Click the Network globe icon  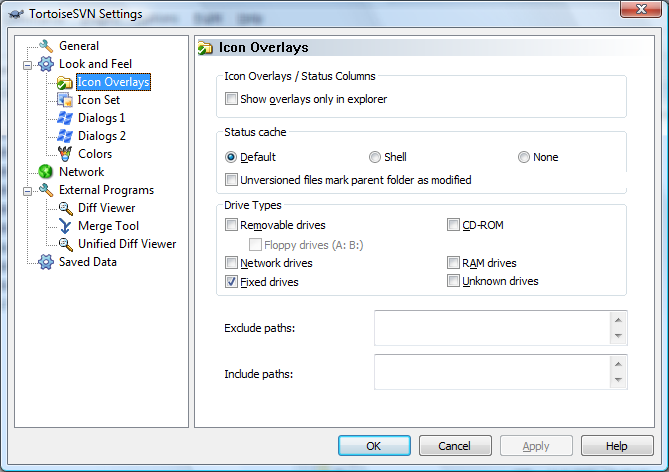pyautogui.click(x=46, y=172)
